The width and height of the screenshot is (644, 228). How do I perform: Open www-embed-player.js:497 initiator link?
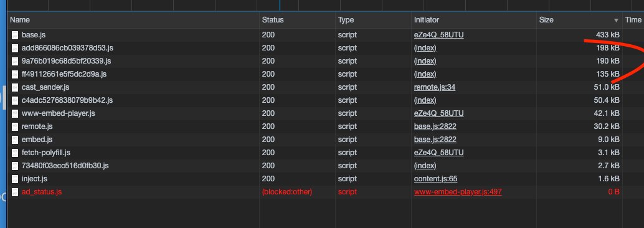[x=458, y=192]
